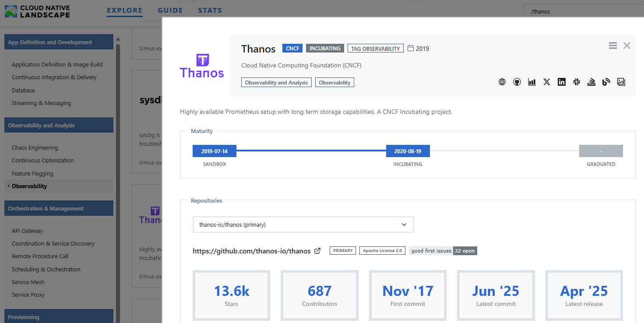Image resolution: width=644 pixels, height=323 pixels.
Task: Open external link next to GitHub URL
Action: coord(318,251)
